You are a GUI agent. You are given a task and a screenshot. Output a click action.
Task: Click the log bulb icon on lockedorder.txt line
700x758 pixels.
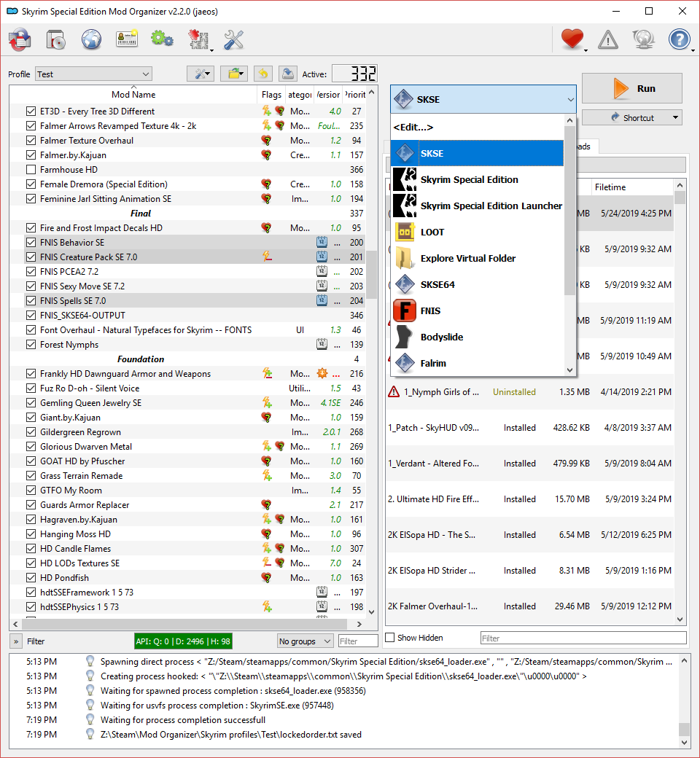[x=90, y=734]
